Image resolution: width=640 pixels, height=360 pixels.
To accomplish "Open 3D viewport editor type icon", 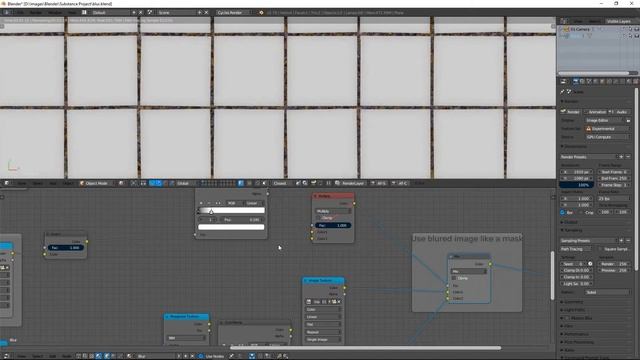I will [x=7, y=183].
